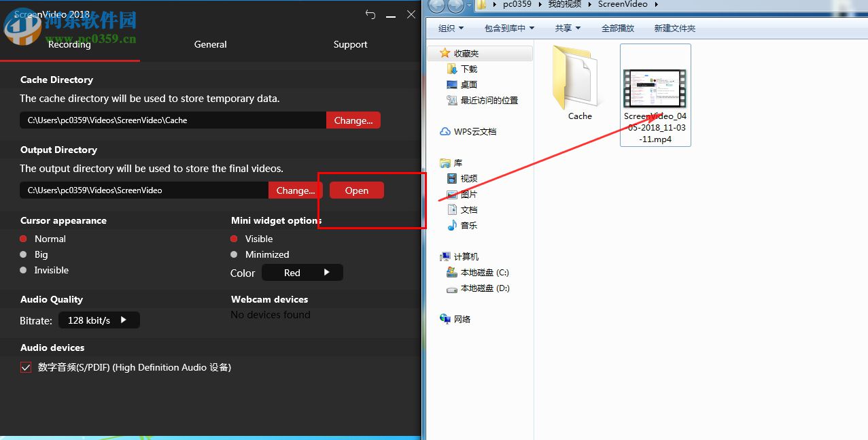
Task: Open the 包含到库中 dropdown in Explorer
Action: click(x=510, y=28)
